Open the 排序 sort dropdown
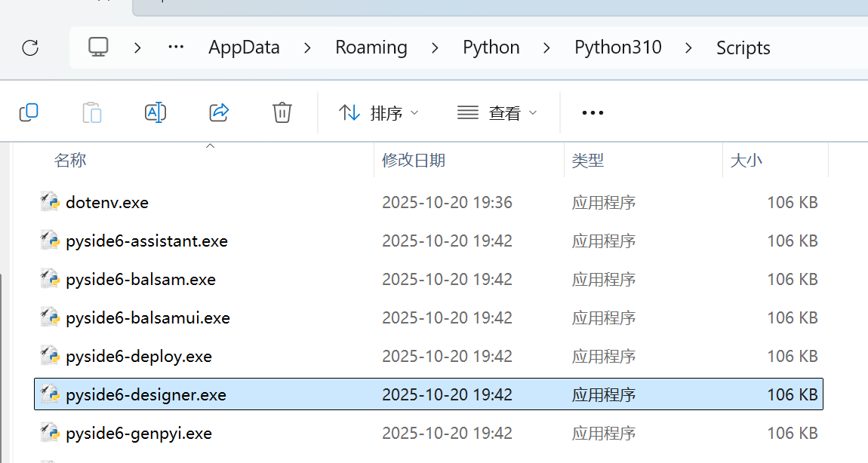 [x=379, y=113]
